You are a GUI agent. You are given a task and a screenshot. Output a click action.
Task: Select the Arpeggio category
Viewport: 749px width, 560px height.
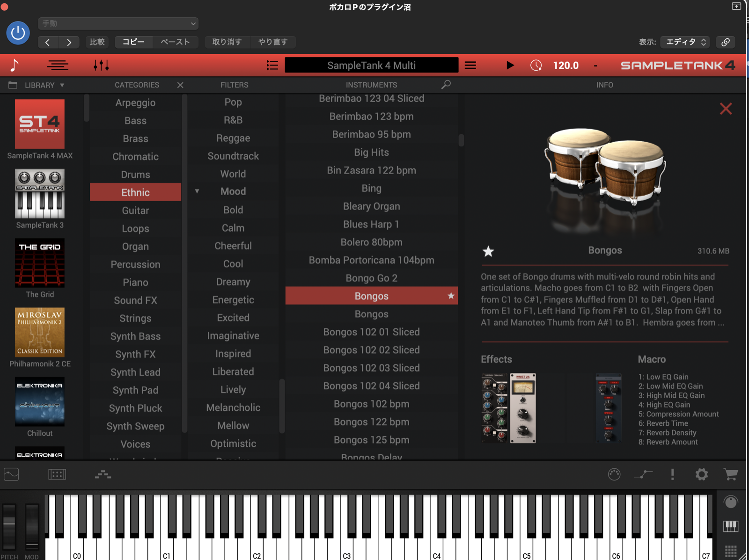(x=135, y=103)
